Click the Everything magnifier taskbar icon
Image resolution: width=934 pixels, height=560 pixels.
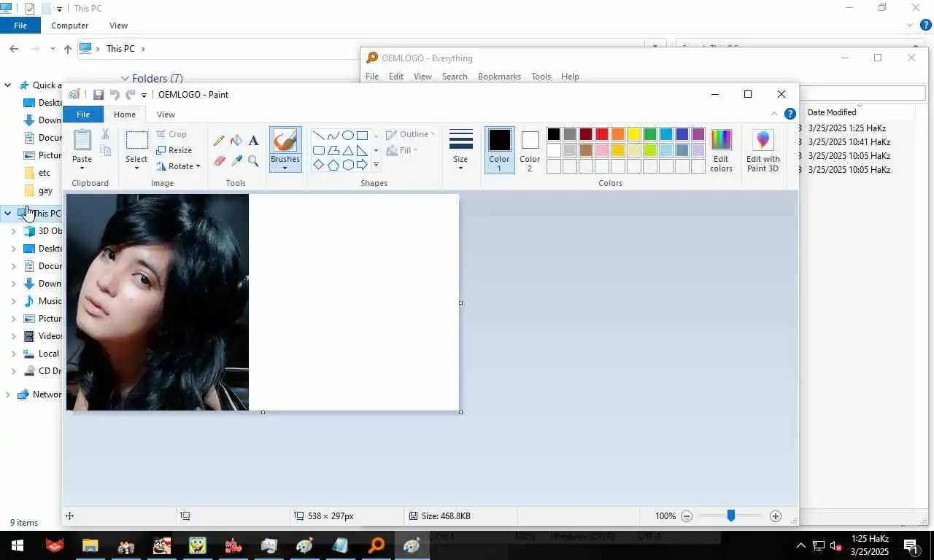377,545
